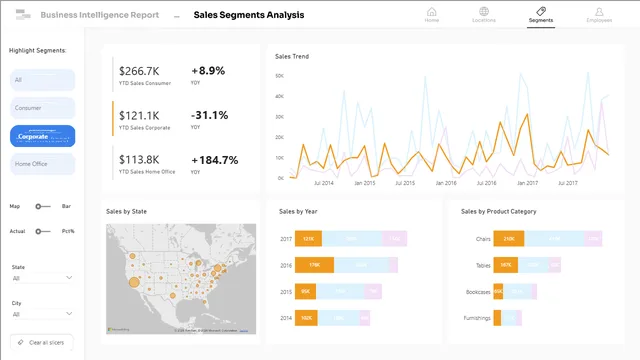Click the $121.1K Corporate sales value
Screen dimensions: 640x360
pos(139,116)
